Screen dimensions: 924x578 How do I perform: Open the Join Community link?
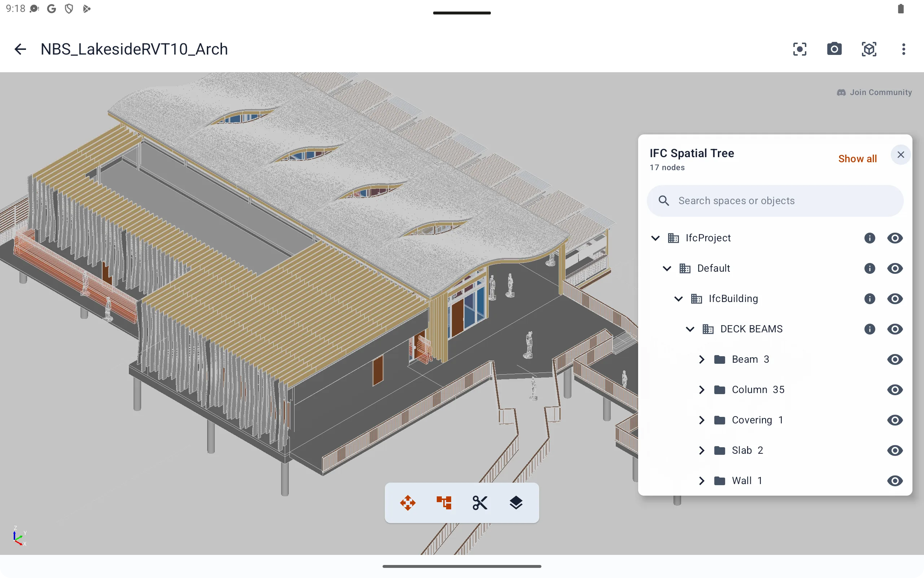pos(874,92)
